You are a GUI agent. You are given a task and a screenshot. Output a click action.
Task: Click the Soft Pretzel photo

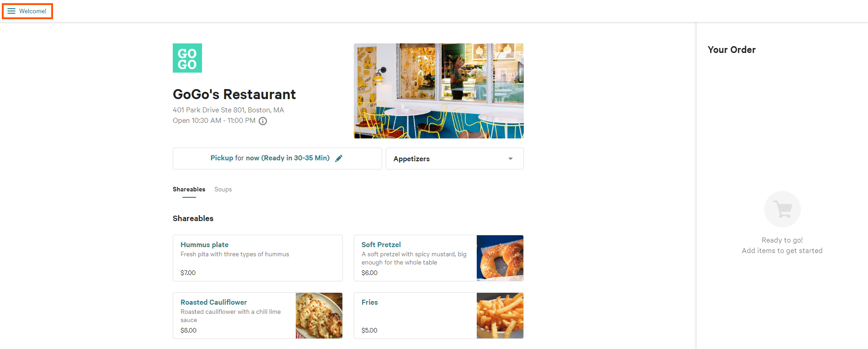click(x=500, y=258)
